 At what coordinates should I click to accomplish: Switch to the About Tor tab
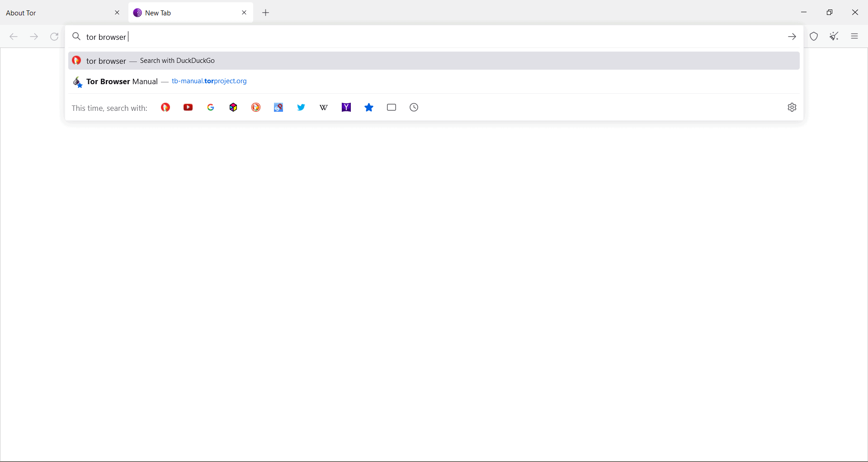tap(62, 13)
